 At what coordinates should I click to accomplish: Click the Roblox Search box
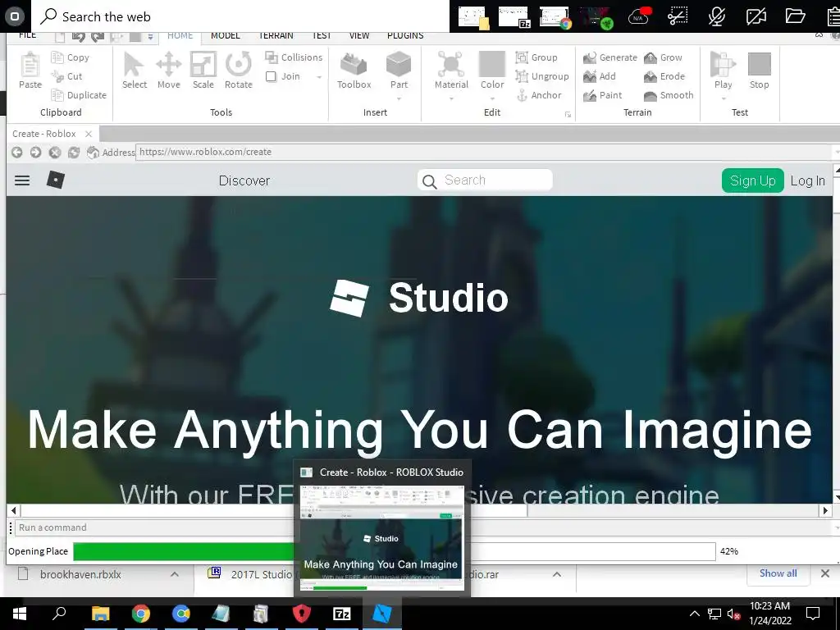(485, 180)
